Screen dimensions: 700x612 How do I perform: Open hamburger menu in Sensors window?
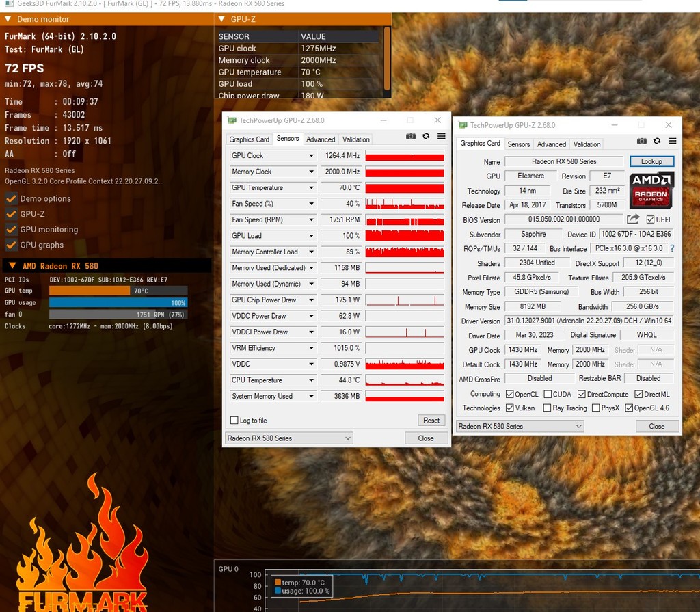[441, 137]
